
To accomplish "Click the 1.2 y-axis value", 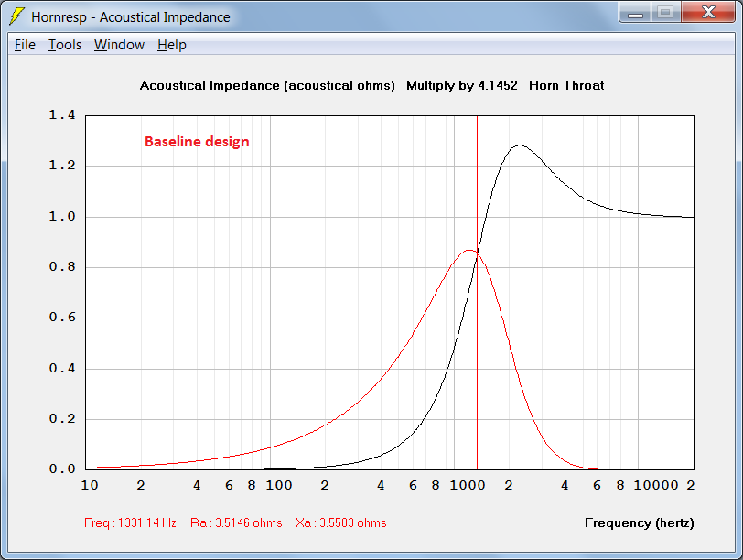I will coord(62,166).
